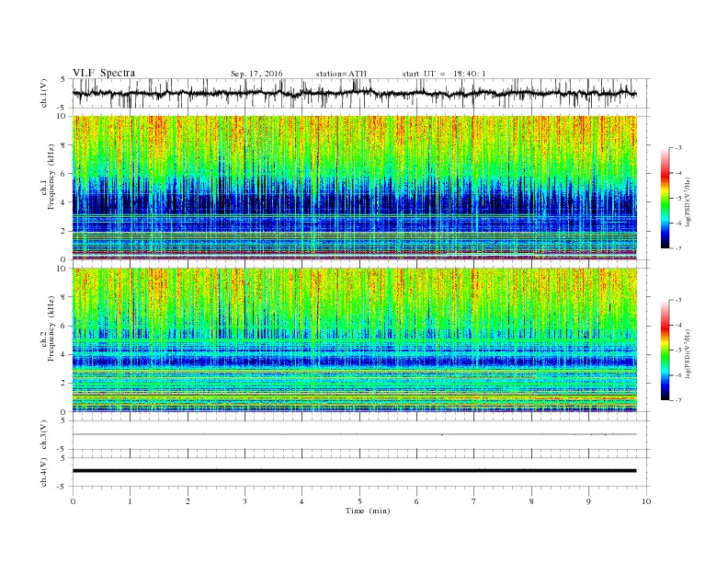Click the "6" tick on the time axis
The height and width of the screenshot is (563, 728).
click(x=416, y=501)
